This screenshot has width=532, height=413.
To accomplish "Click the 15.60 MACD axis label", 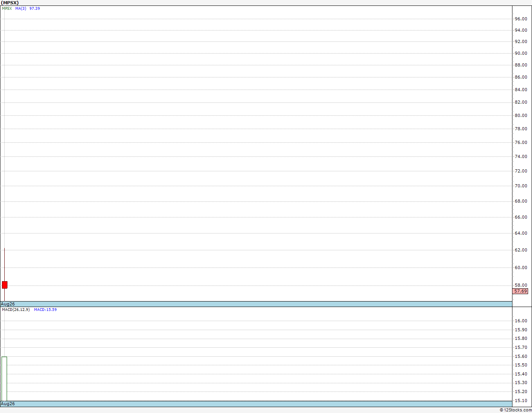I will (x=521, y=356).
